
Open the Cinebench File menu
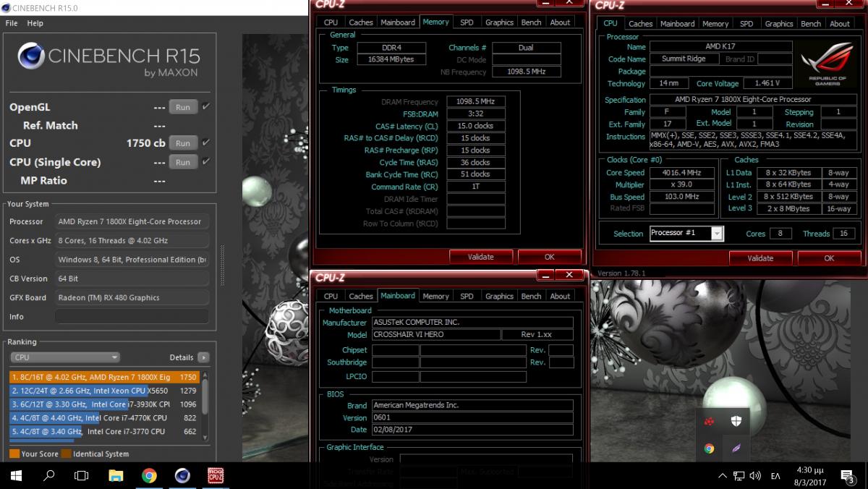click(x=12, y=23)
